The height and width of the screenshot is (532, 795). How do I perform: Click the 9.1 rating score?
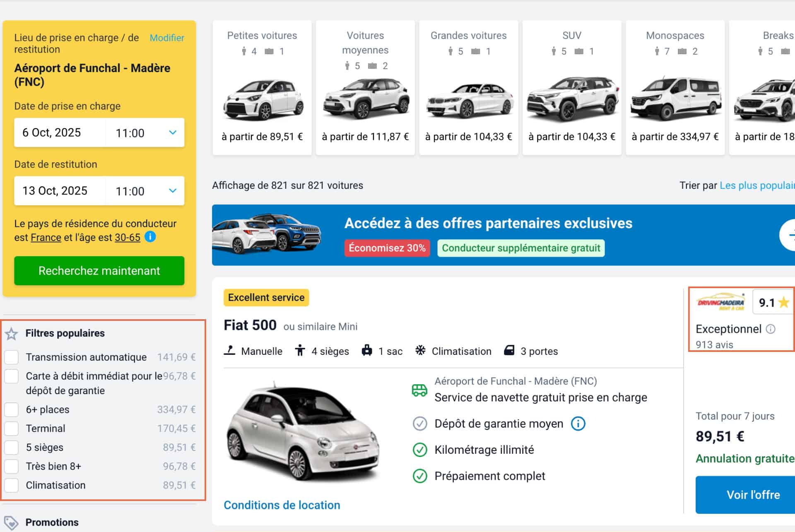pos(766,303)
